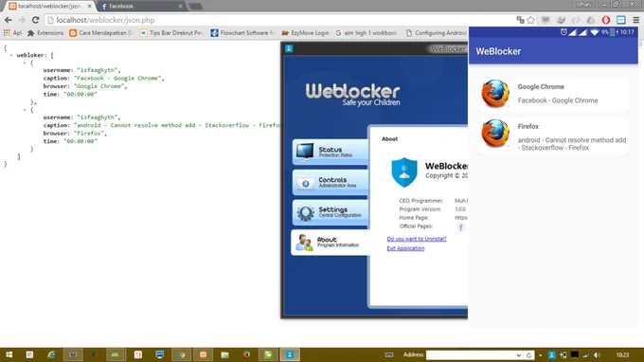Open the EzyMove Login bookmark
The image size is (644, 362).
tap(305, 33)
